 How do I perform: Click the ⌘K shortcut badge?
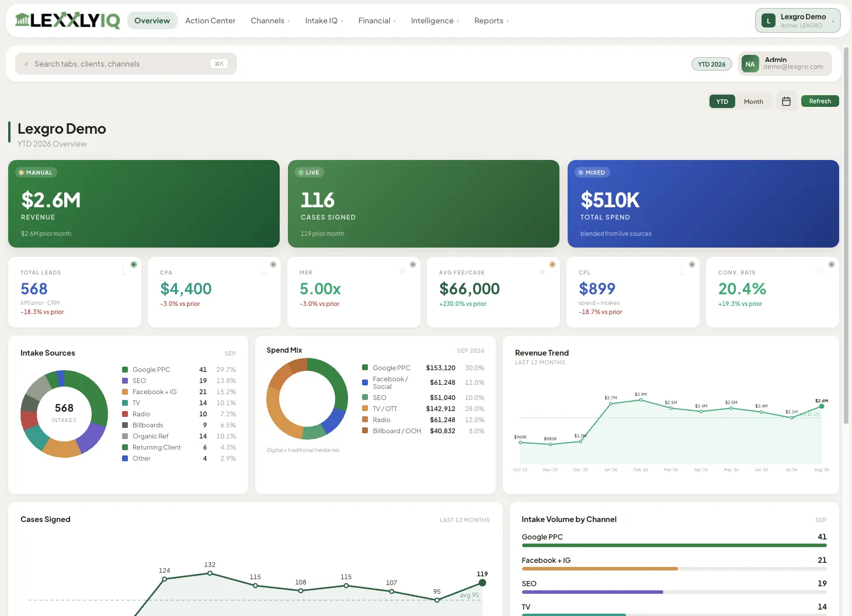pyautogui.click(x=219, y=64)
